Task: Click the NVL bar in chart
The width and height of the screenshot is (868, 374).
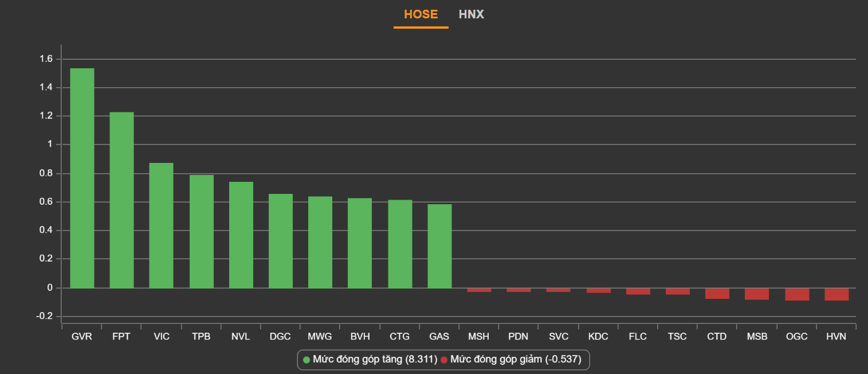Action: coord(241,235)
